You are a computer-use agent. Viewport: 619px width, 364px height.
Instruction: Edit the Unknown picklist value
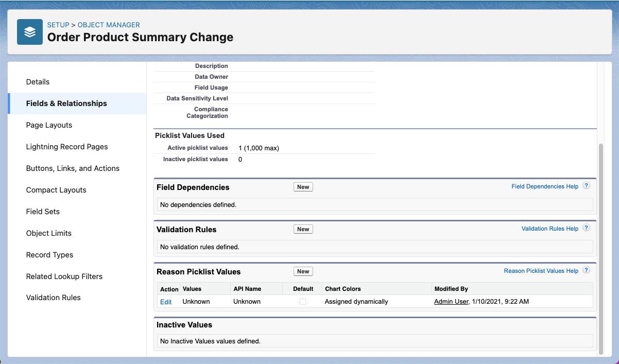(x=166, y=302)
